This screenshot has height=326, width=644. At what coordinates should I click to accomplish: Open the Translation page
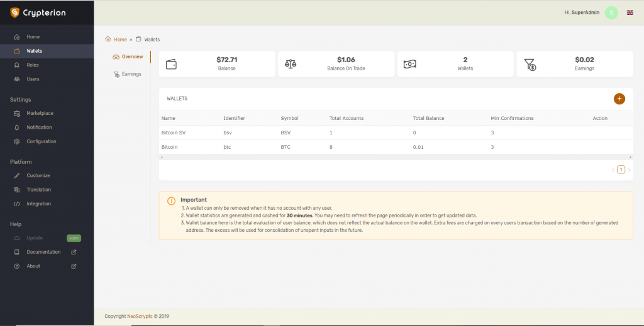point(47,190)
